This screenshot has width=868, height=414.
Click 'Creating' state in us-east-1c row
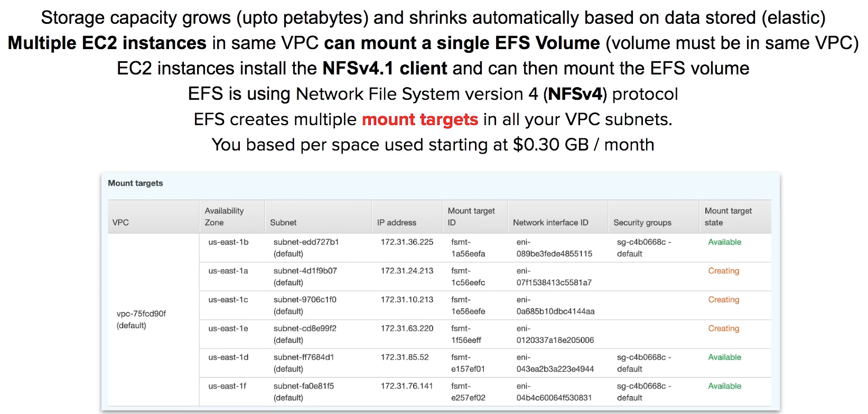723,299
